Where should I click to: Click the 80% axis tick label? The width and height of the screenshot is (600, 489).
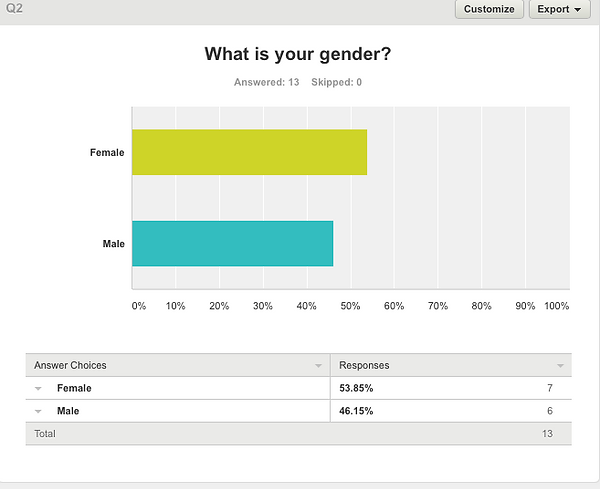coord(481,306)
